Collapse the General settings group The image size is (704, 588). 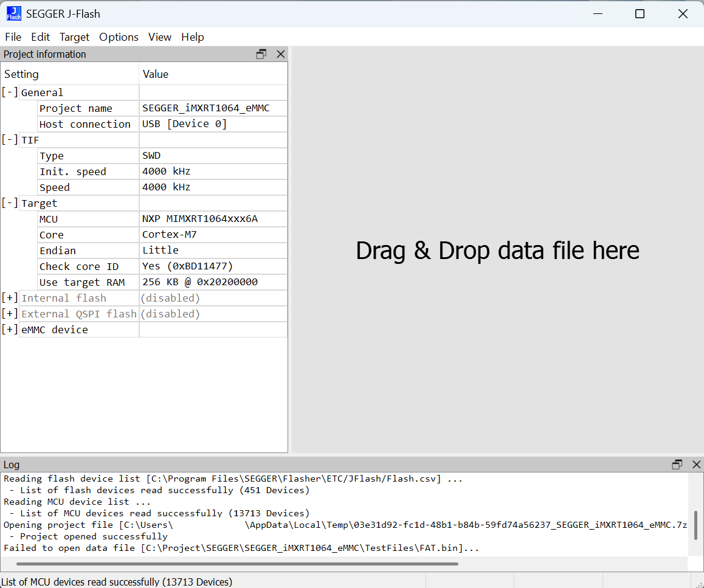pos(10,92)
